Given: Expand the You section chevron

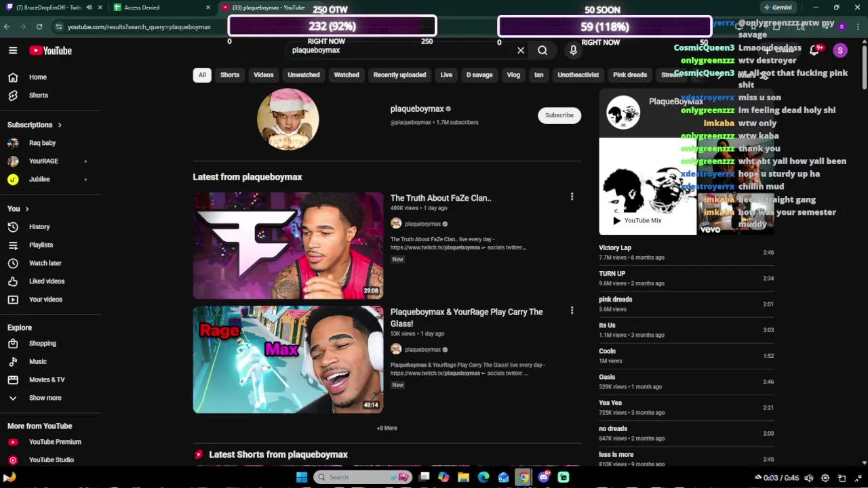Looking at the screenshot, I should click(27, 209).
